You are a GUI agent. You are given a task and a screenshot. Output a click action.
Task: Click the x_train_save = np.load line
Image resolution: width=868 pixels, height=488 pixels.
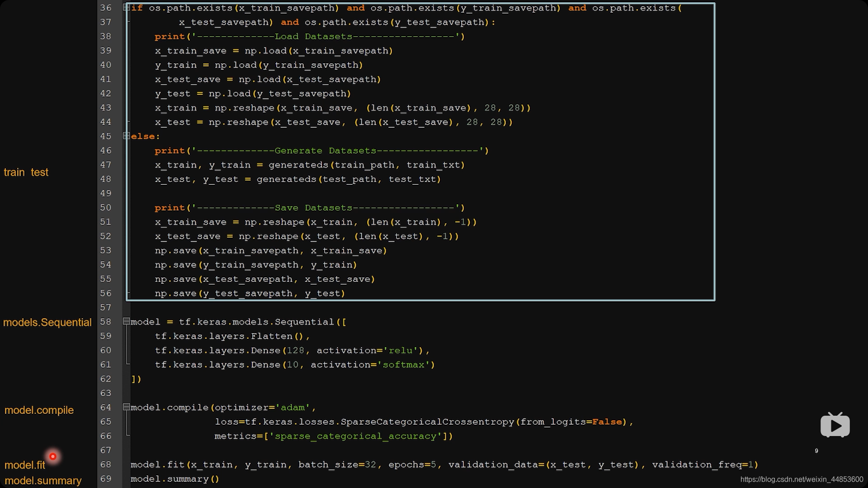[274, 51]
